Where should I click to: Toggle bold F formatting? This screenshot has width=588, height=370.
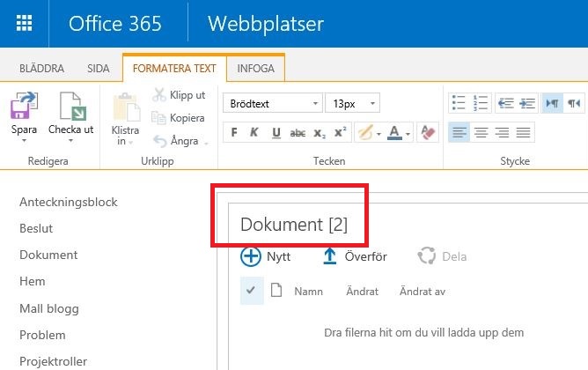pyautogui.click(x=234, y=132)
